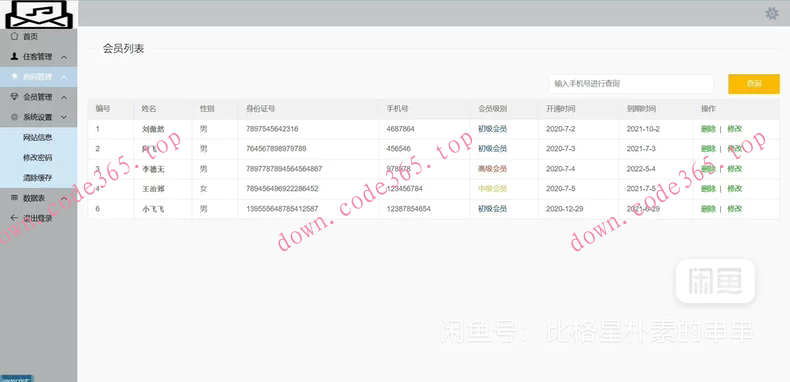The width and height of the screenshot is (790, 382).
Task: Click the 高级会员 level cell
Action: 492,169
